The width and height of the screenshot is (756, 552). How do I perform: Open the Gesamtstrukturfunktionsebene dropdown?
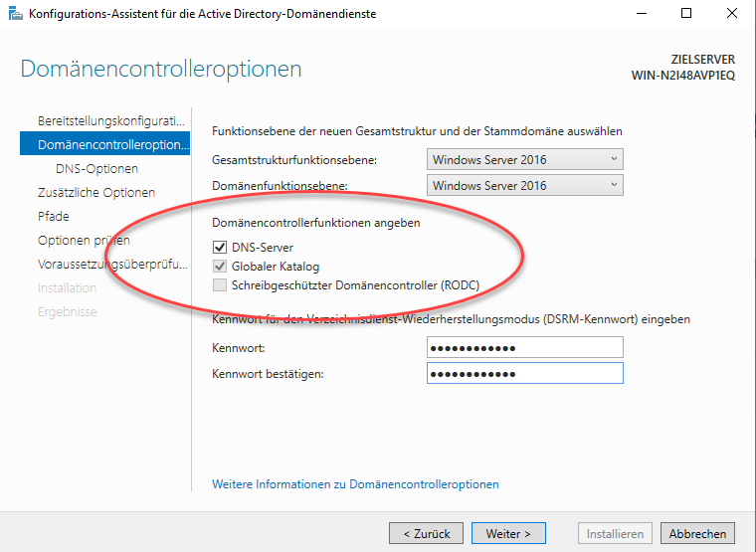point(525,159)
